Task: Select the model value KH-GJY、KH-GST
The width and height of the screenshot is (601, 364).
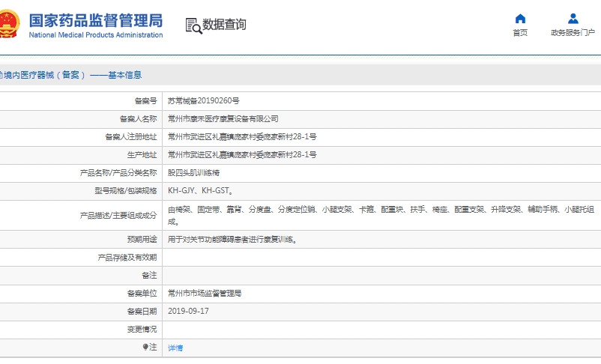Action: (x=201, y=190)
